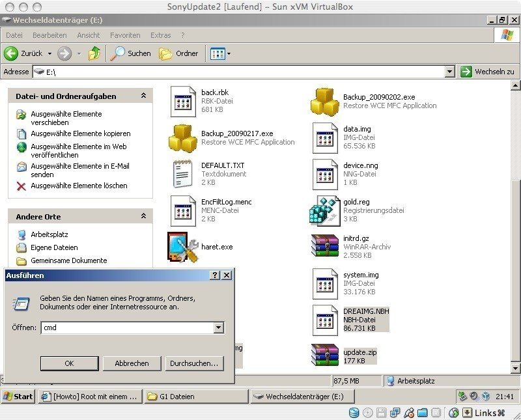Select the haret.exe application icon
The width and height of the screenshot is (521, 420).
(183, 247)
